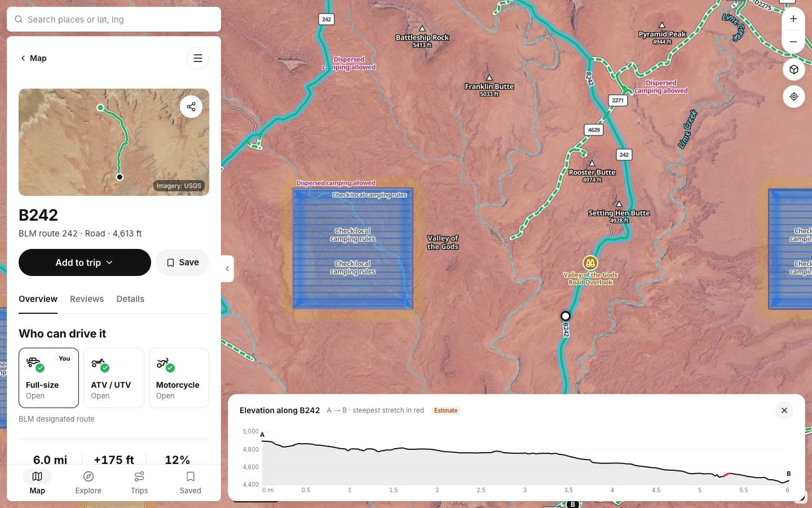Switch to the Overview tab

pos(38,299)
